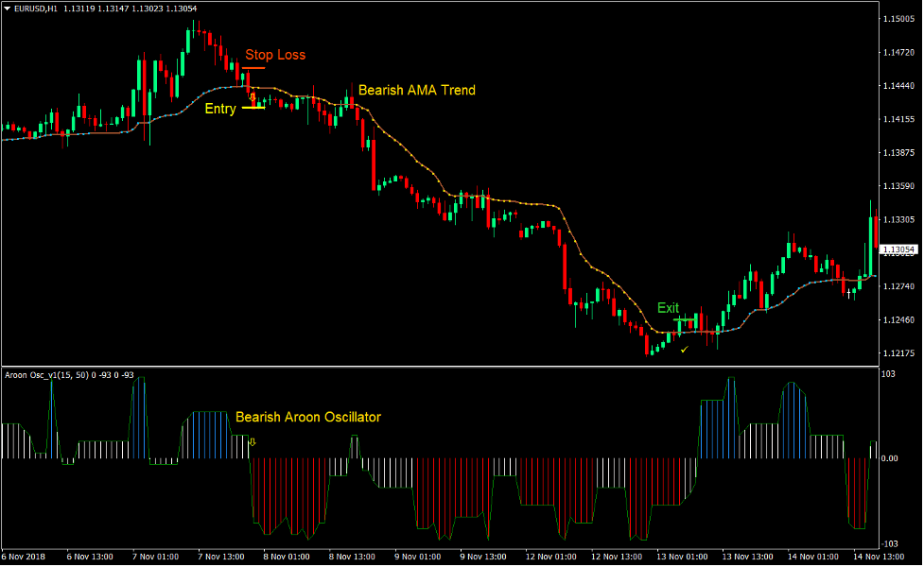Click the current price tag 1.13054
924x567 pixels.
898,249
